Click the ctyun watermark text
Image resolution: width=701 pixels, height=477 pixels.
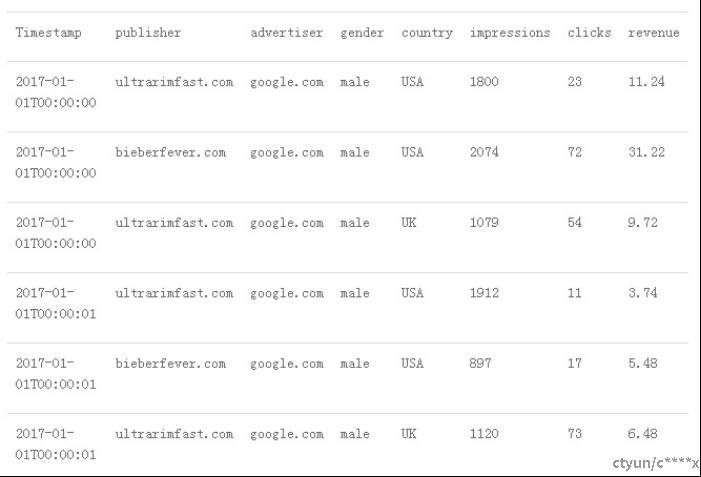point(655,463)
